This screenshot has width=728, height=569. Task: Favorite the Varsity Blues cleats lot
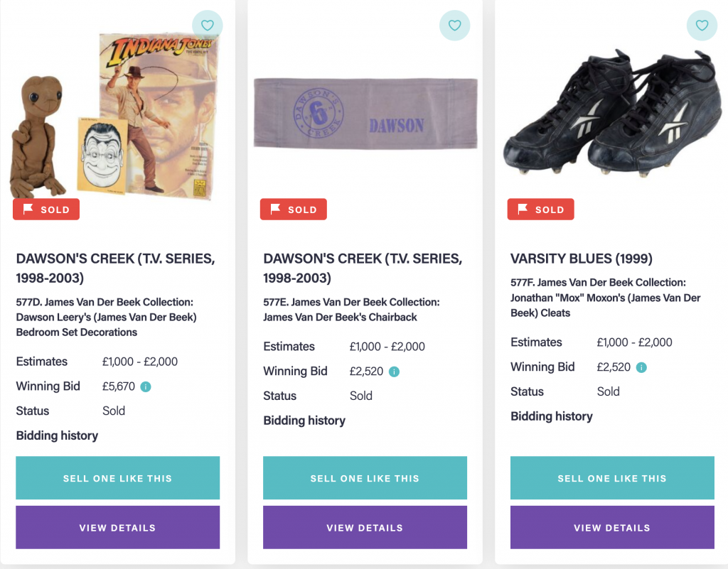tap(702, 26)
